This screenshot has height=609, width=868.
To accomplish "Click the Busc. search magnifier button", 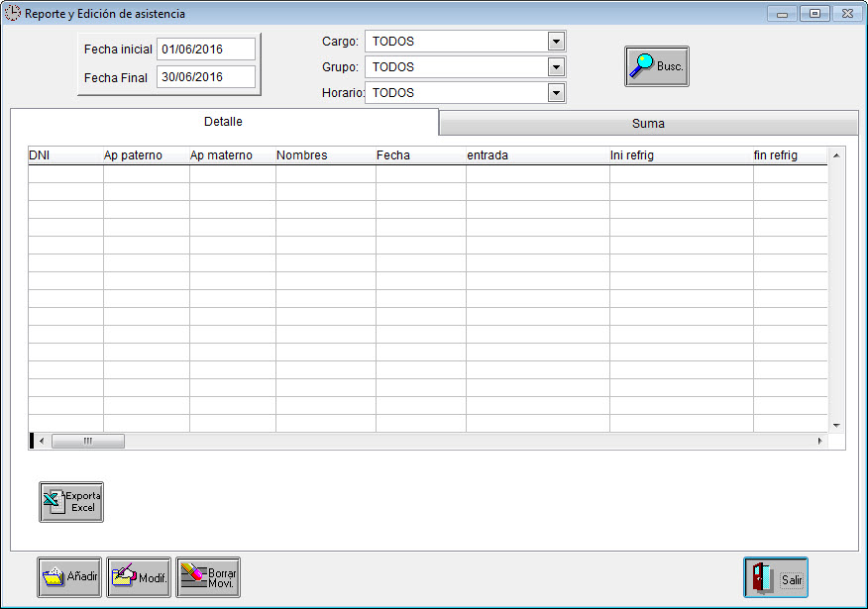I will tap(656, 66).
